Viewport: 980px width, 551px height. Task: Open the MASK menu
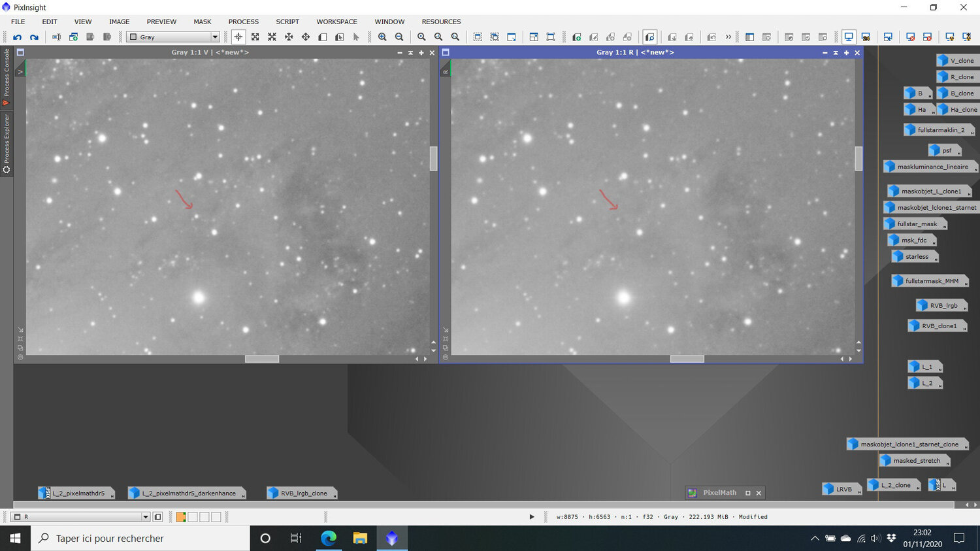(203, 22)
